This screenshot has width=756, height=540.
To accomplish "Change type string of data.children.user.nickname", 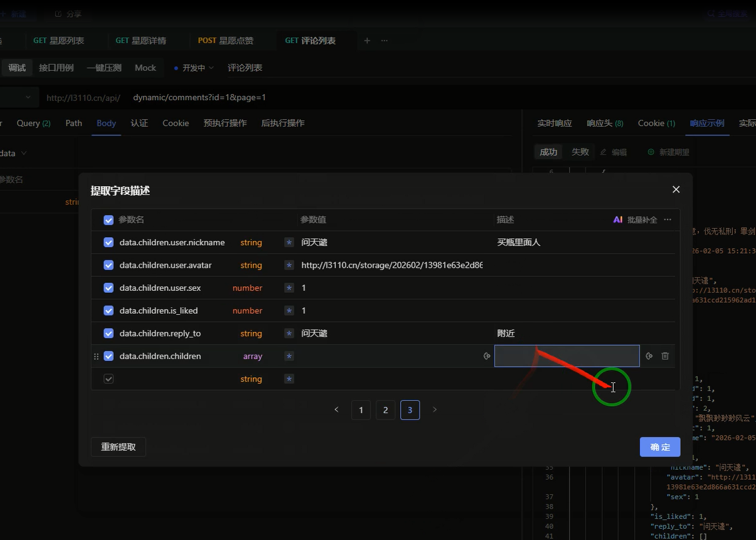I will pyautogui.click(x=251, y=243).
